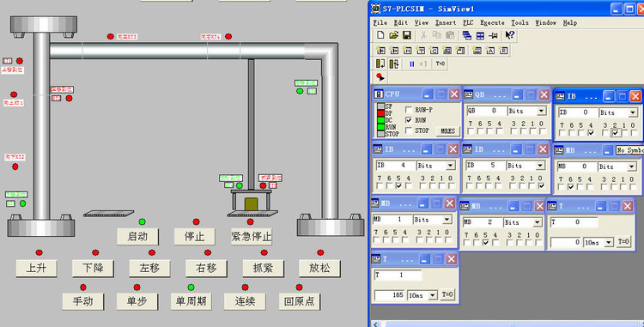Open the T 1 10ms timebase dropdown
The width and height of the screenshot is (644, 327).
coord(433,295)
